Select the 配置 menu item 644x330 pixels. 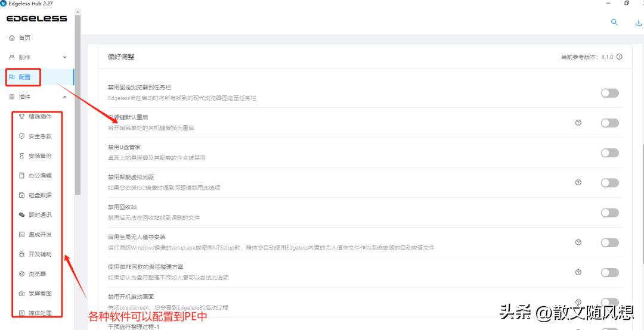(37, 77)
